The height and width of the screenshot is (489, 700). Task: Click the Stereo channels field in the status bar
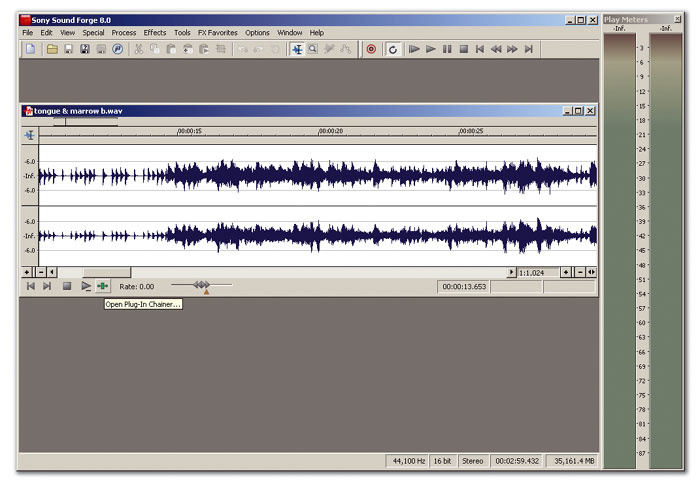click(473, 461)
